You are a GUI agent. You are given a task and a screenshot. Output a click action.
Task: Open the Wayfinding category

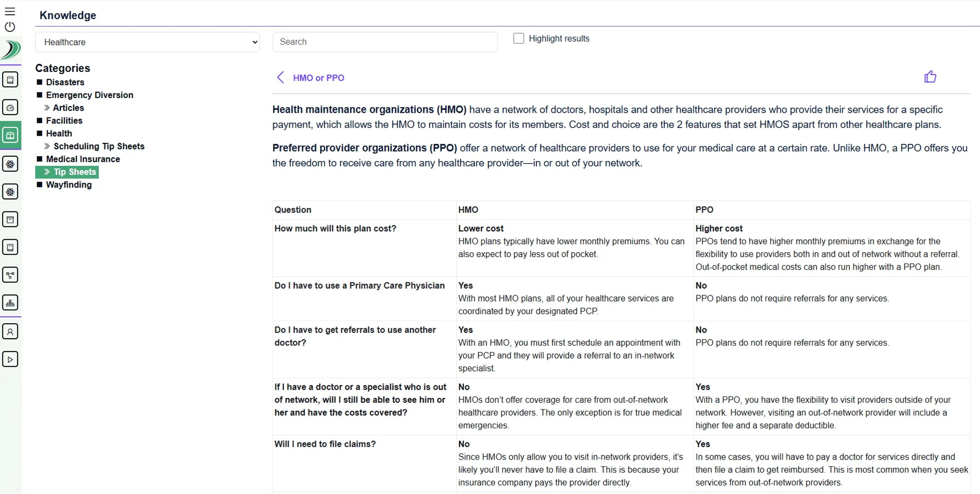click(x=69, y=185)
